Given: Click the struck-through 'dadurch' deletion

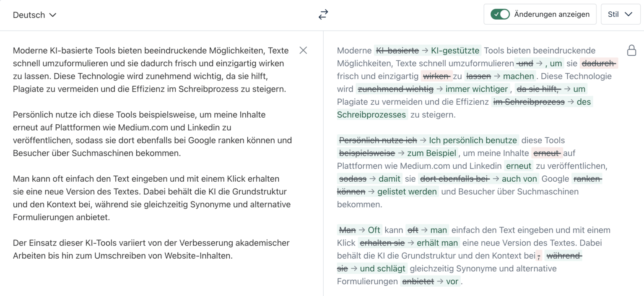Looking at the screenshot, I should click(x=599, y=64).
